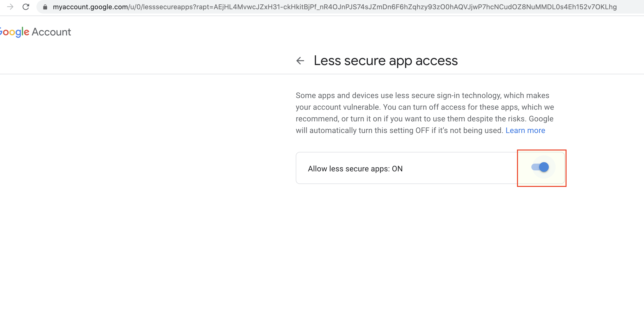This screenshot has width=644, height=317.
Task: Click the "Allow less secure apps: ON" label
Action: [355, 169]
